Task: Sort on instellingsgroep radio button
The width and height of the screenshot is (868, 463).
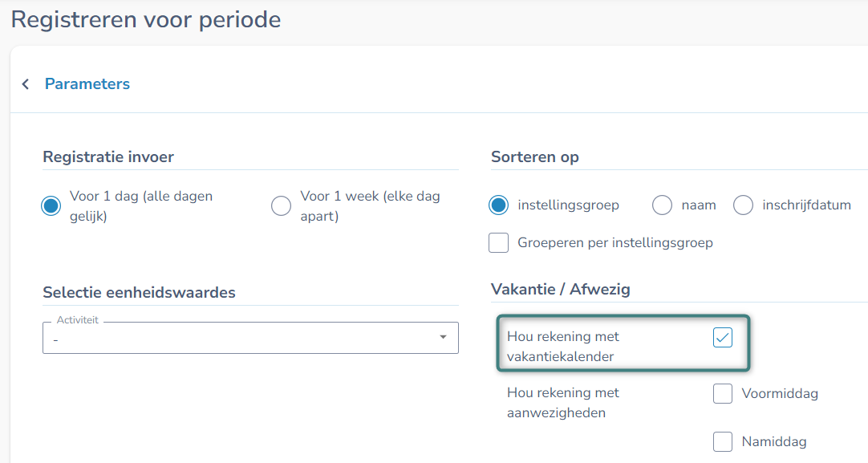Action: pyautogui.click(x=498, y=205)
